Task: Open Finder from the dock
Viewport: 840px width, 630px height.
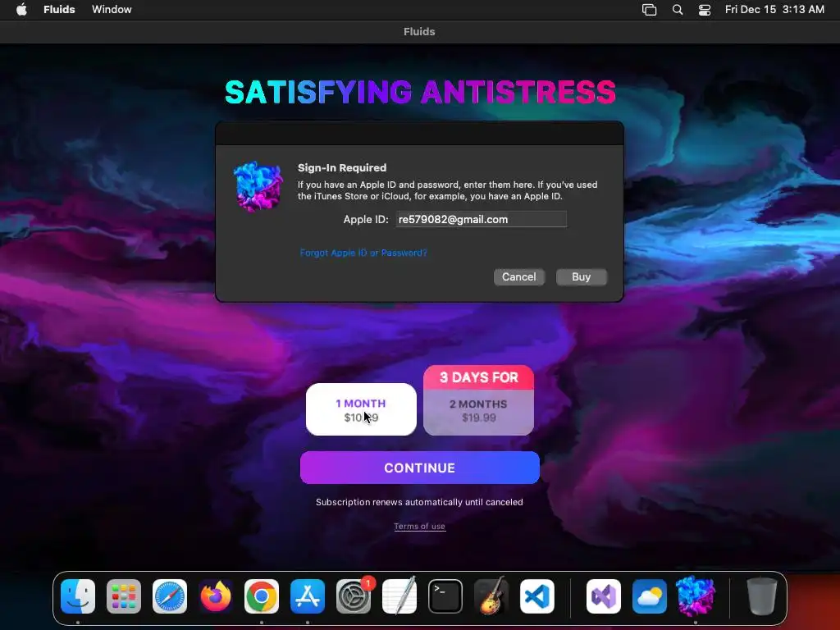Action: point(78,596)
